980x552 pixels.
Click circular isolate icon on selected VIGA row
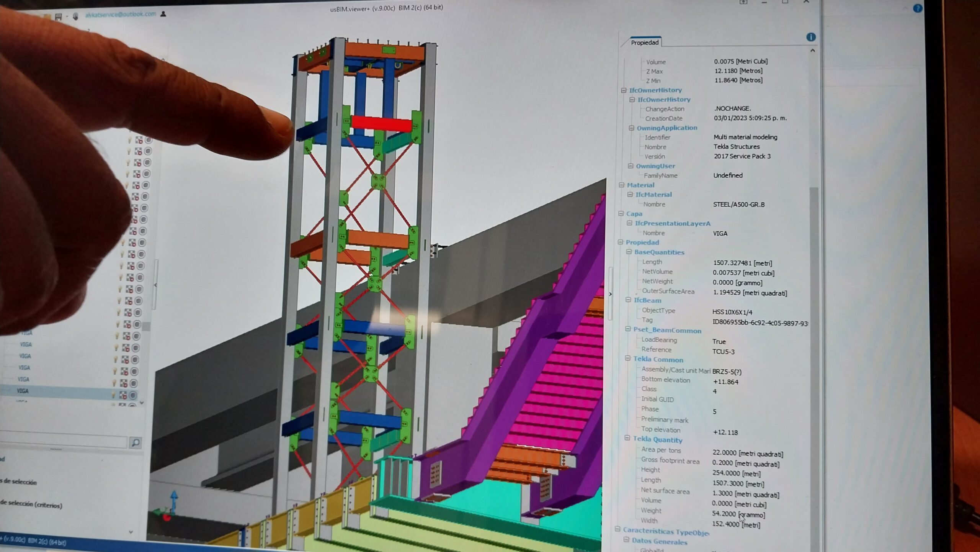click(133, 395)
